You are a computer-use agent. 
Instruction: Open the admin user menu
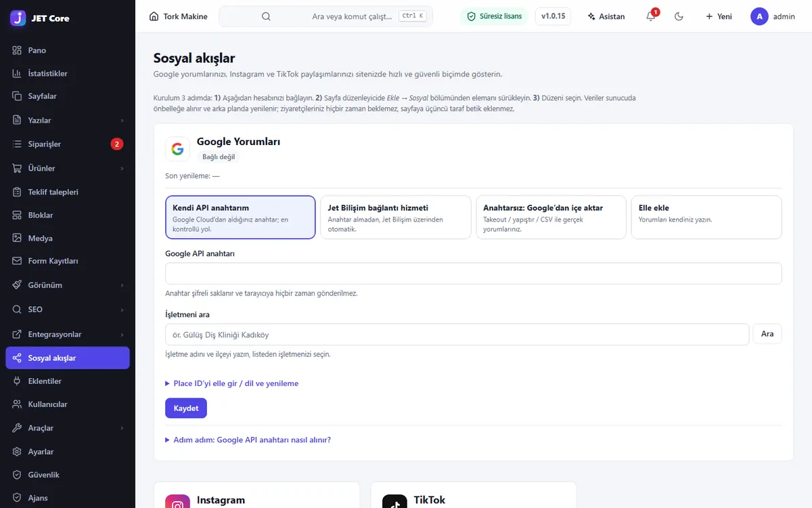click(x=773, y=16)
